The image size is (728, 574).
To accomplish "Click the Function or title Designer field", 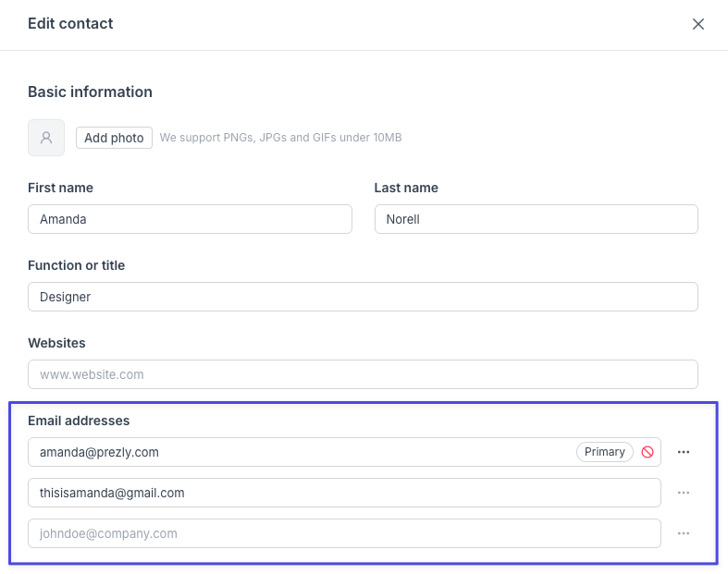I will [363, 297].
